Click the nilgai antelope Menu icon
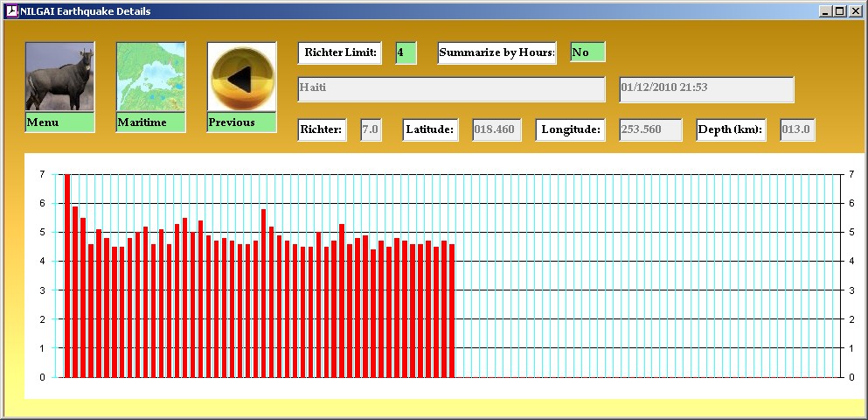 [59, 76]
